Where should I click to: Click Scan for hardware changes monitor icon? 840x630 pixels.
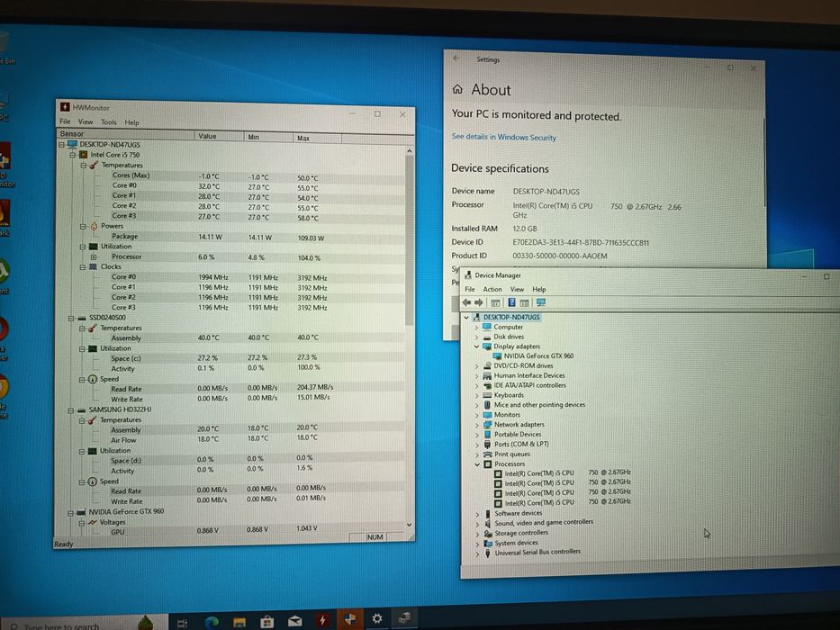[x=541, y=302]
